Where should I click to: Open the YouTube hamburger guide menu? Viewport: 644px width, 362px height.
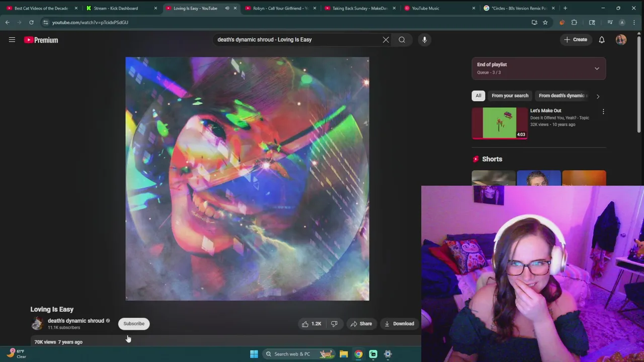point(12,40)
